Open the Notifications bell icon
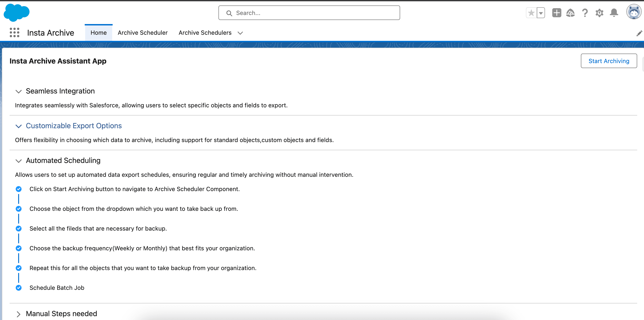The image size is (644, 320). coord(614,13)
